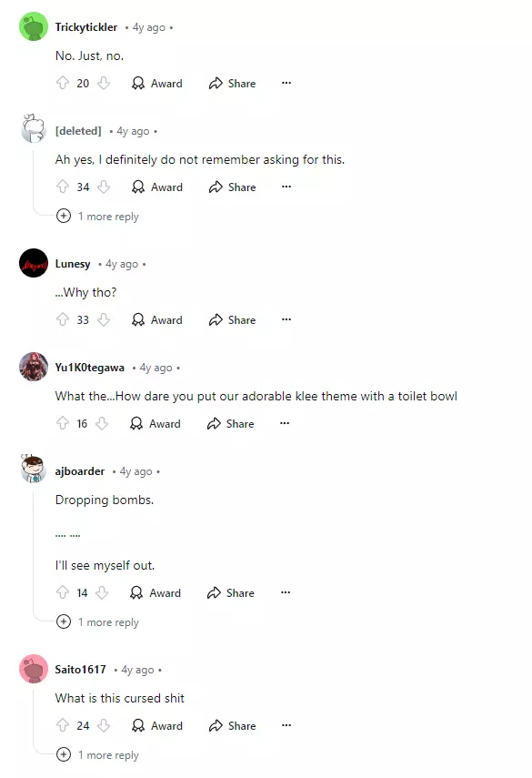Downvote ajboarder's Dropping bombs comment
Image resolution: width=532 pixels, height=778 pixels.
point(102,592)
